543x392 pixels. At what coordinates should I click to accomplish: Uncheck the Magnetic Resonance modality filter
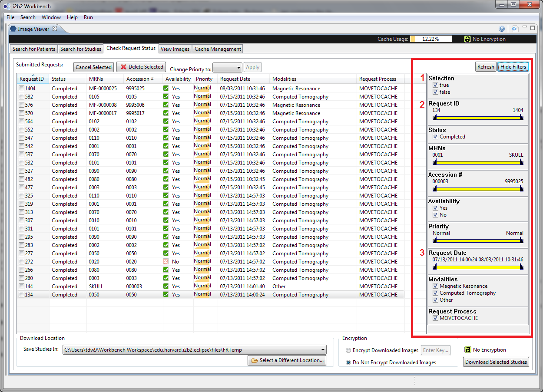(435, 286)
